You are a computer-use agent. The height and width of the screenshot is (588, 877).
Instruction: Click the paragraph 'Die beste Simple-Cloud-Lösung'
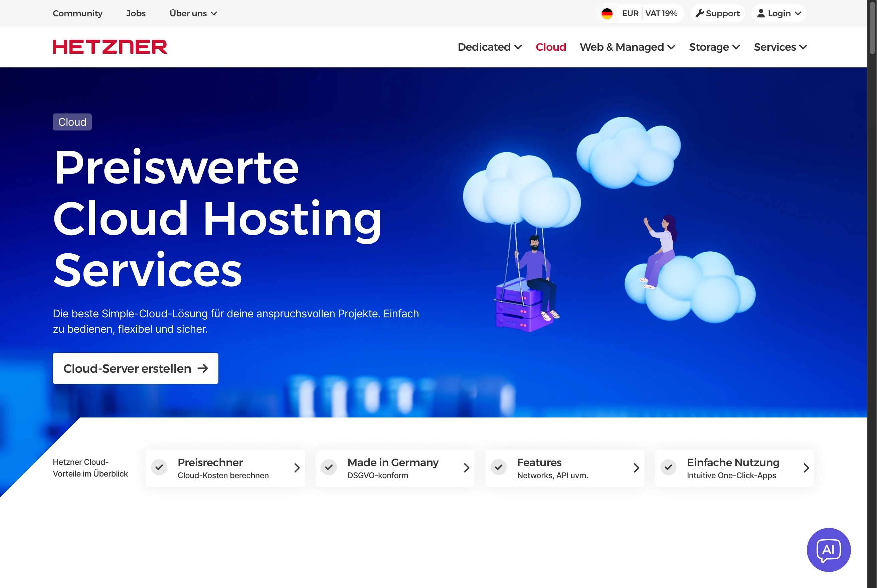pyautogui.click(x=236, y=321)
